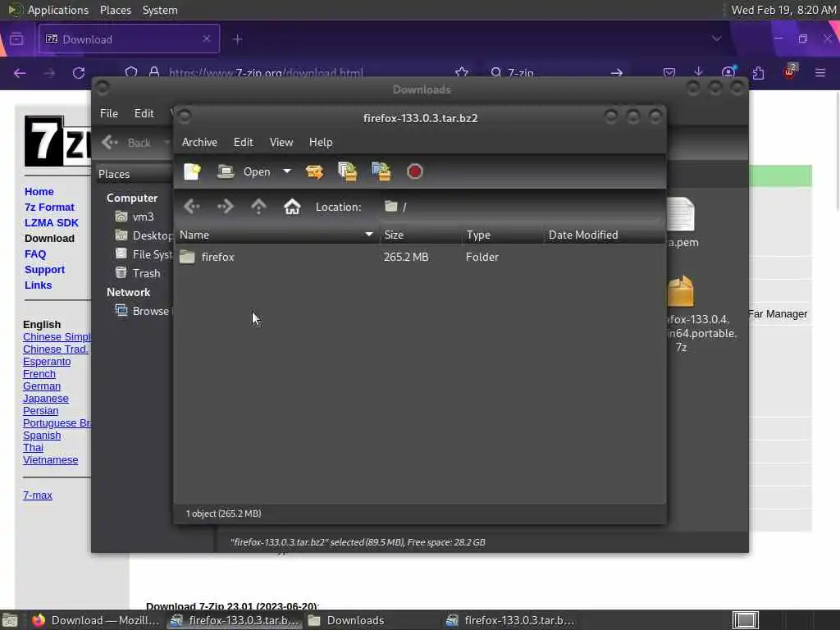840x630 pixels.
Task: Open Home link on 7-Zip page
Action: pos(39,191)
